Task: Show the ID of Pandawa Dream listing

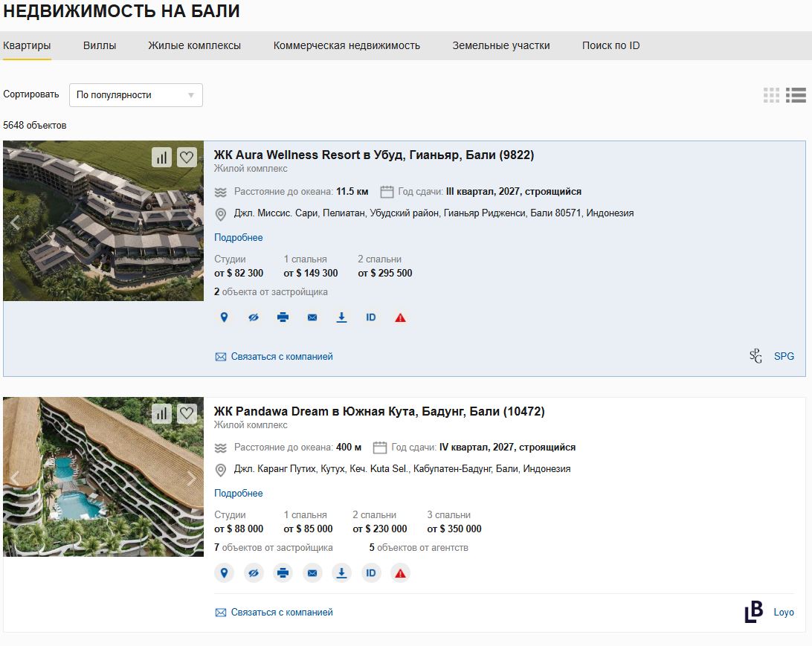Action: [x=371, y=573]
